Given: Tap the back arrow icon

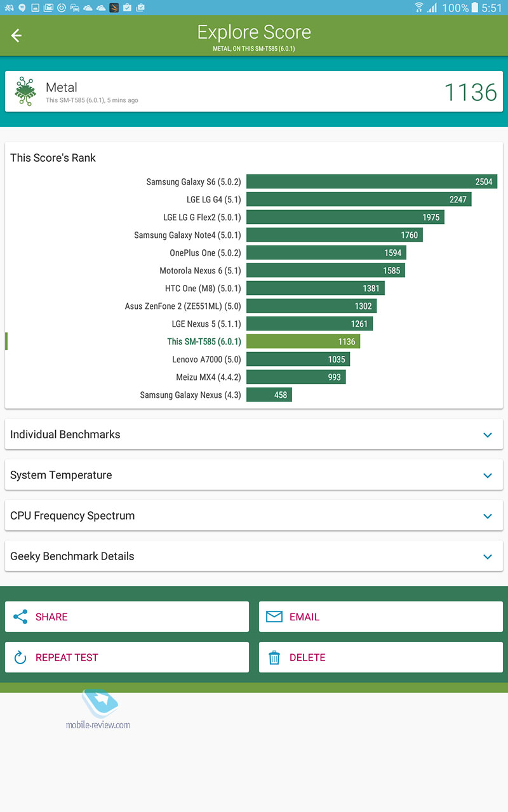Looking at the screenshot, I should tap(17, 36).
